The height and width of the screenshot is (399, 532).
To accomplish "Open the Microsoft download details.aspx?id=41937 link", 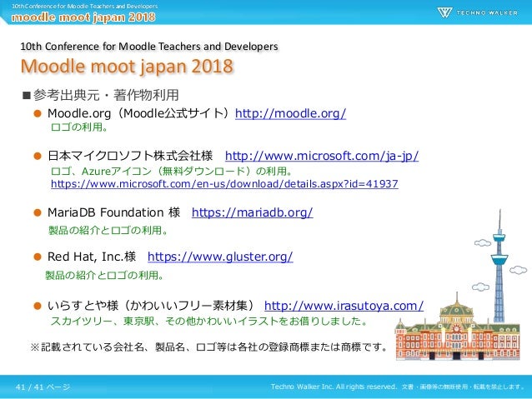I will pos(224,184).
